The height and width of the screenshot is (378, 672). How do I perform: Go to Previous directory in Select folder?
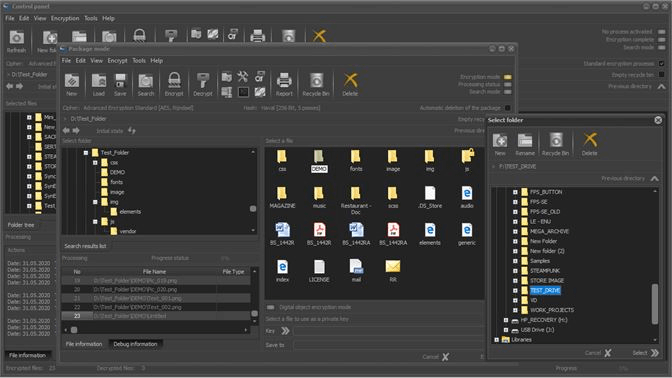pyautogui.click(x=655, y=178)
